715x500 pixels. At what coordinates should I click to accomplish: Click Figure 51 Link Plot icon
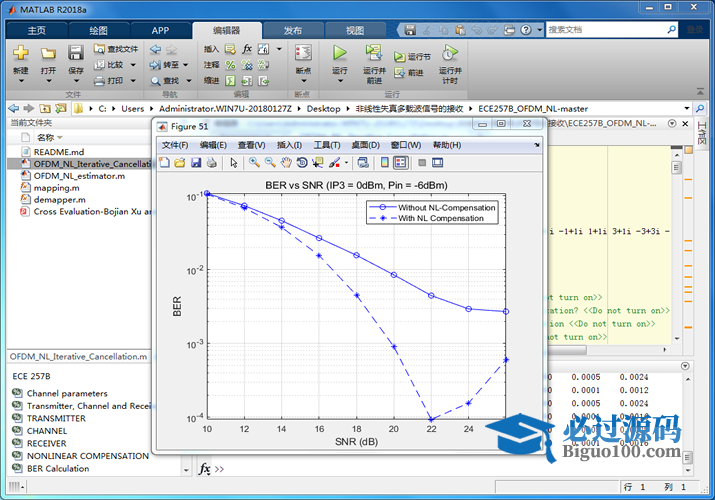(x=363, y=163)
